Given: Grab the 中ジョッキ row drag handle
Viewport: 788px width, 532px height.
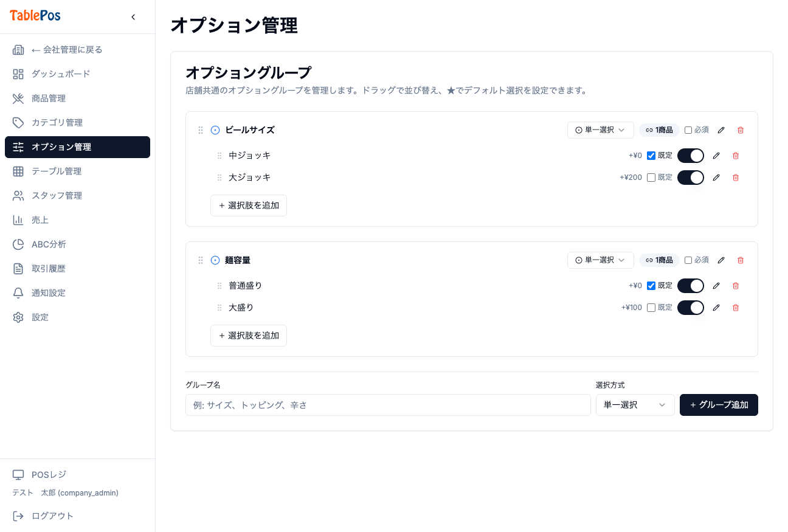Looking at the screenshot, I should coord(219,156).
